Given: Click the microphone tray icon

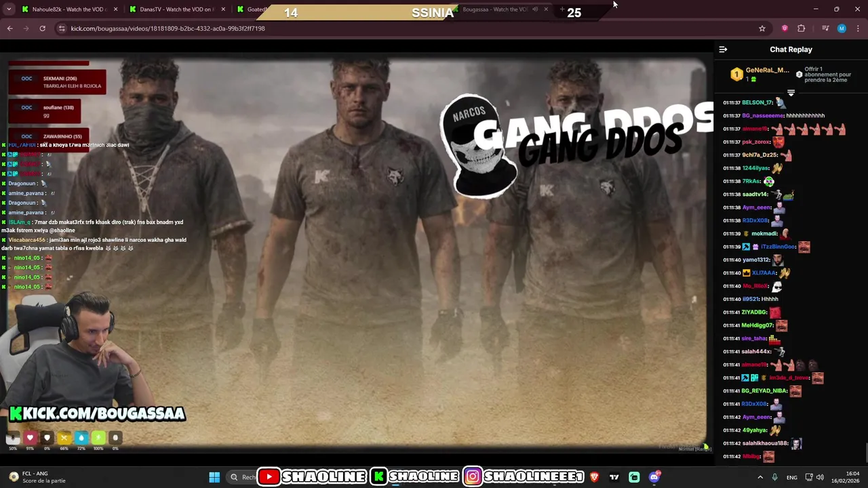Looking at the screenshot, I should pyautogui.click(x=775, y=477).
